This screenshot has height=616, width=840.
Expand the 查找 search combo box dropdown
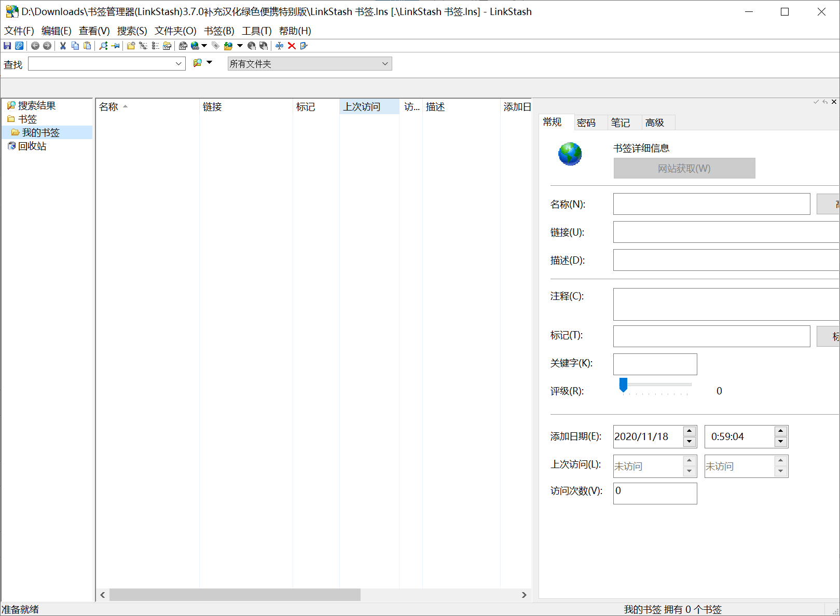(179, 63)
